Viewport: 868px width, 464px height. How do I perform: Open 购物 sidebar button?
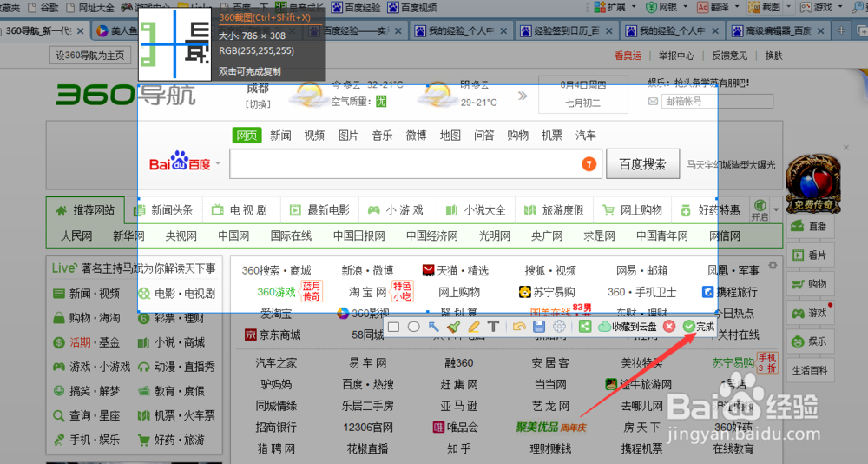pos(810,284)
